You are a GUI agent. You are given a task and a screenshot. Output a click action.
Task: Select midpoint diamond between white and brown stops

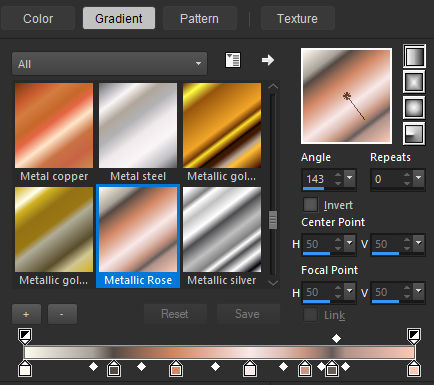(x=93, y=367)
